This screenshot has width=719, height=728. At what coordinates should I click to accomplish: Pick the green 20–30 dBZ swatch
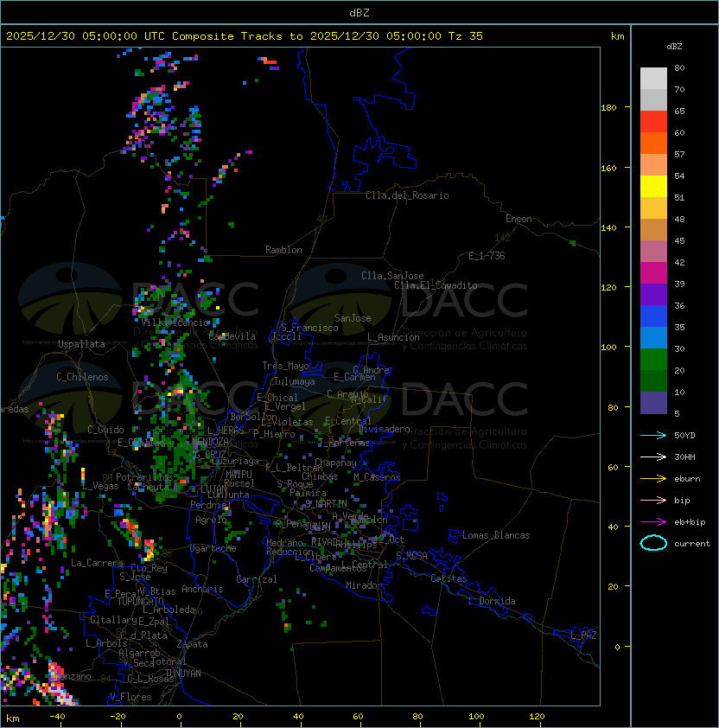tap(653, 359)
